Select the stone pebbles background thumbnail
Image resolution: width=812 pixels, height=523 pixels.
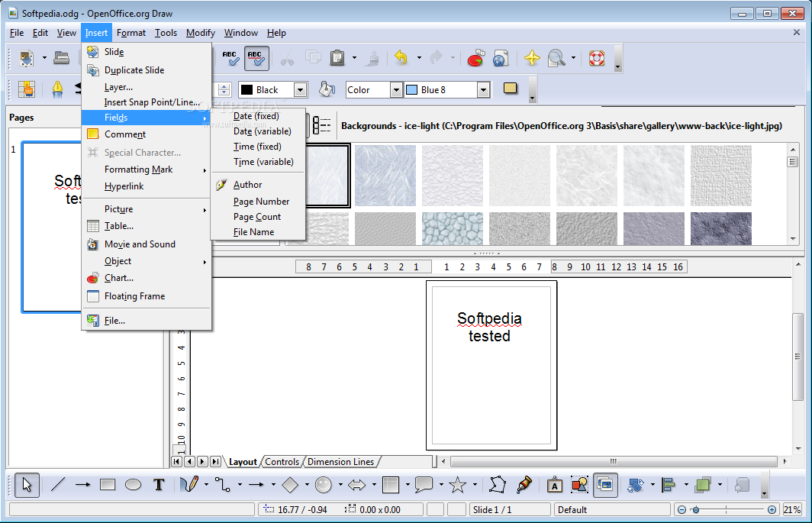tap(452, 228)
